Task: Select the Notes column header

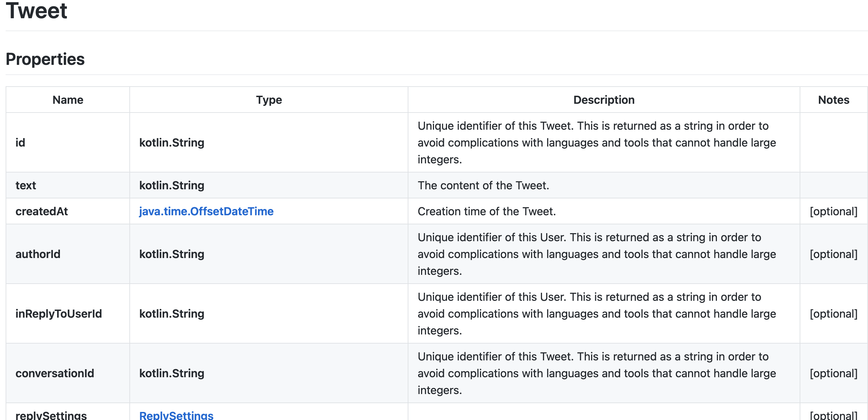Action: click(833, 100)
